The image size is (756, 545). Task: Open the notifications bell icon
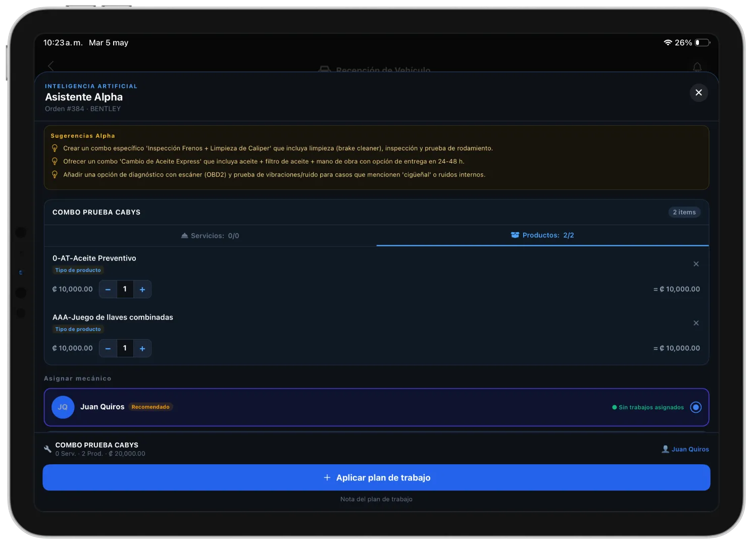coord(697,67)
